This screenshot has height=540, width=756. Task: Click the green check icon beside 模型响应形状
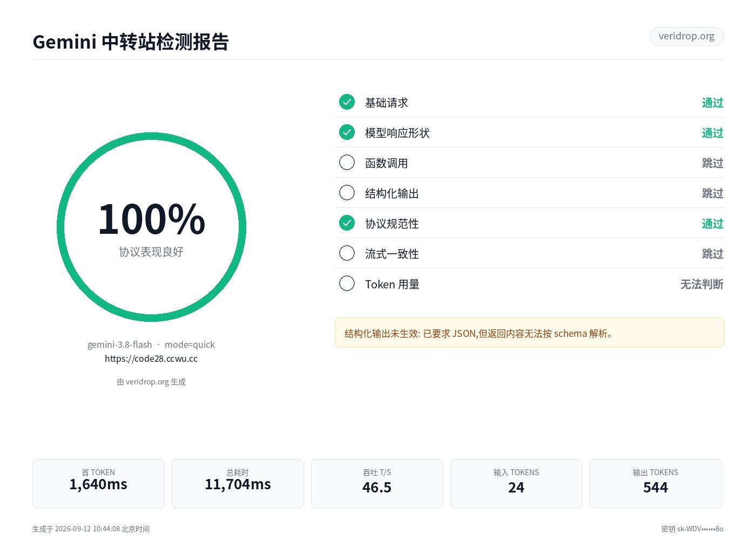click(347, 132)
